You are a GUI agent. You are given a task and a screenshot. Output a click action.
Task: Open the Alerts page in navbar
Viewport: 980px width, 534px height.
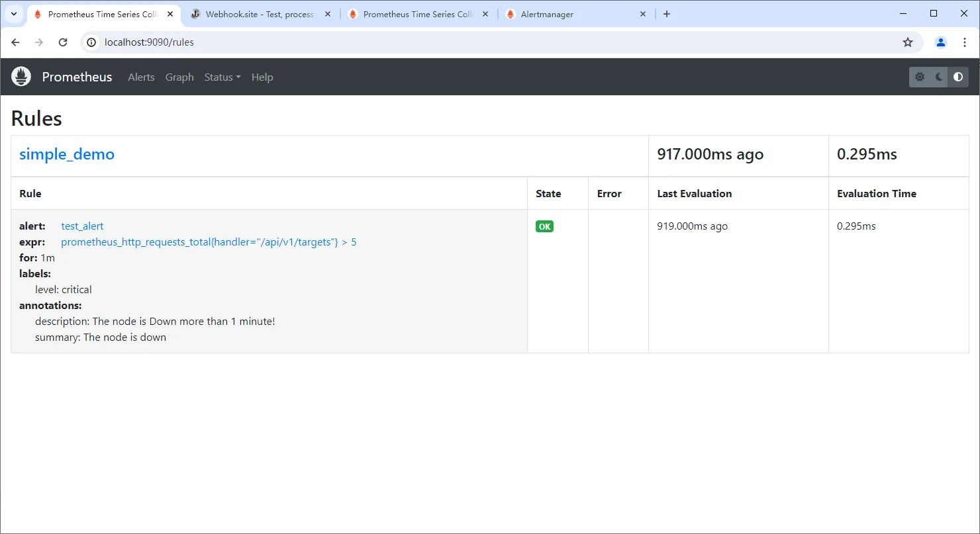141,77
